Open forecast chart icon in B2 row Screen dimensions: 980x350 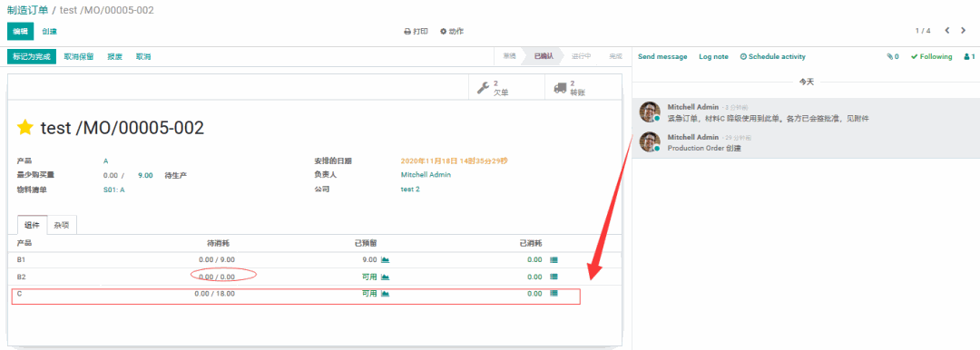[x=385, y=277]
